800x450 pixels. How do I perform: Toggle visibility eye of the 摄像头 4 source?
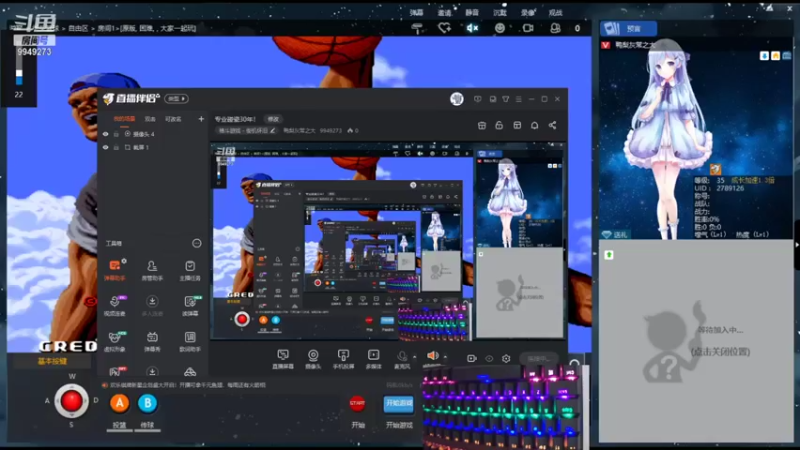(106, 134)
